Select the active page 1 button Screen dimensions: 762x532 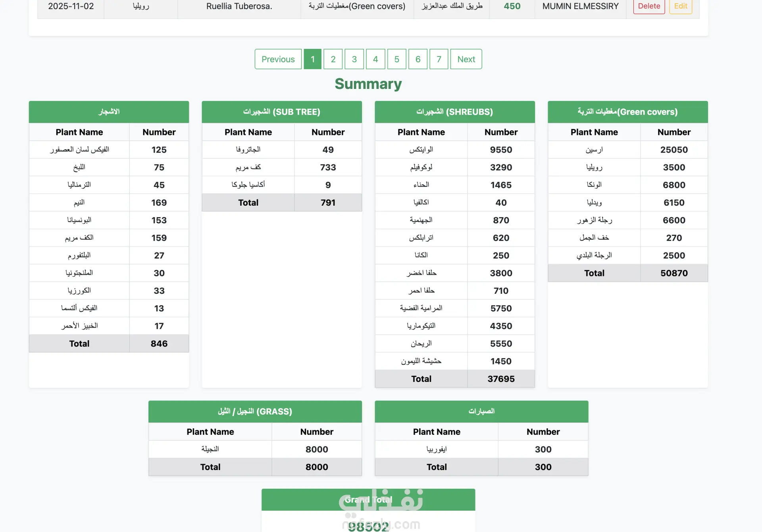[313, 59]
